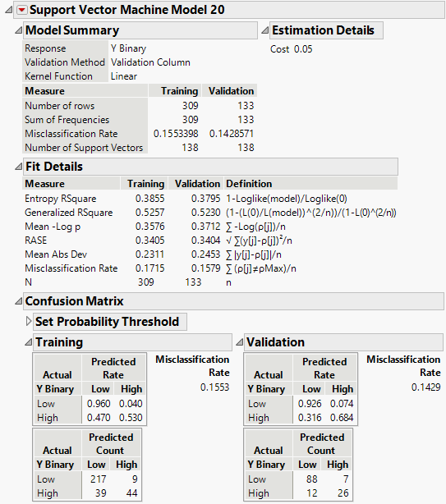This screenshot has width=446, height=504.
Task: Select Validation predicted rate 0.316
Action: click(x=310, y=418)
